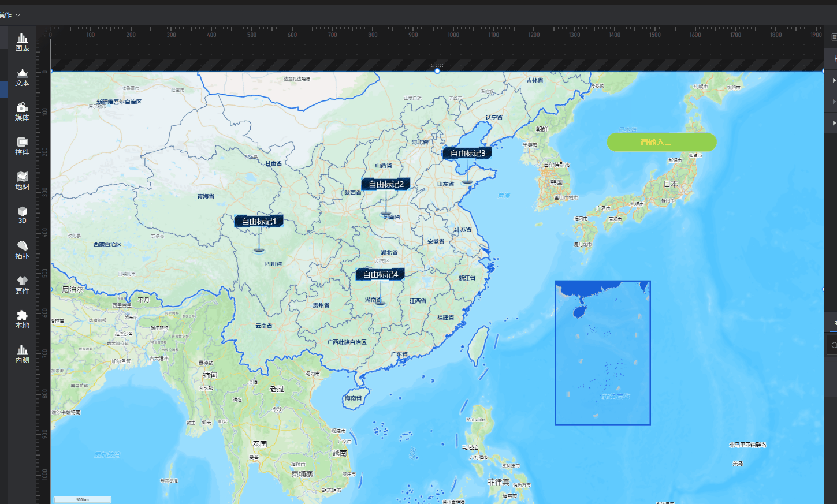Expand the 操作 dropdown in the top bar

pos(10,15)
